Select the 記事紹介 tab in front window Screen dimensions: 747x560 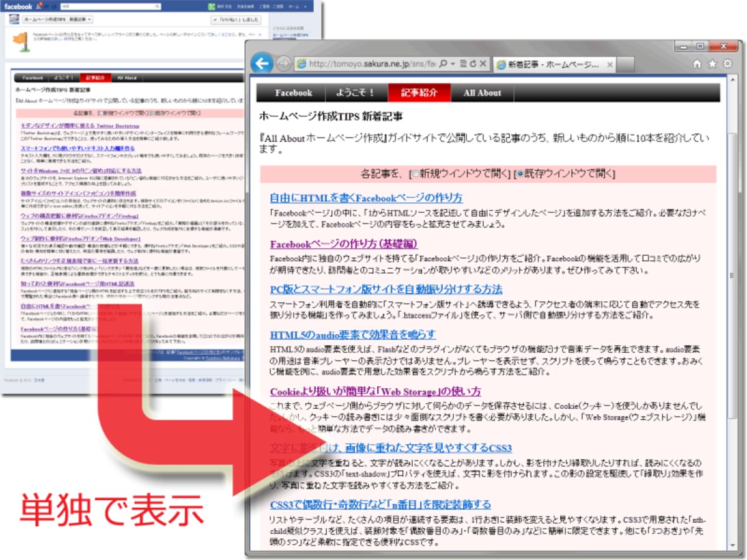(419, 93)
